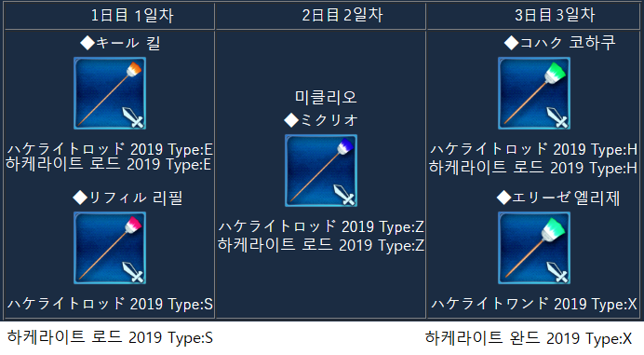Click the pink-tipped broom rod Type:S icon
Screen dimensions: 644x355
click(x=110, y=248)
